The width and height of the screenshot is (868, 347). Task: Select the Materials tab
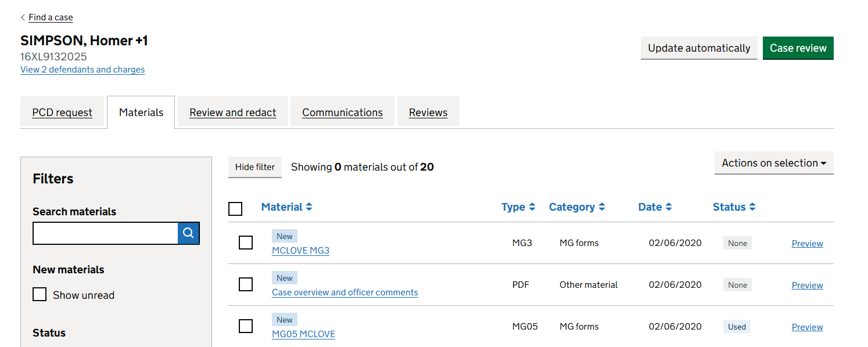[141, 113]
